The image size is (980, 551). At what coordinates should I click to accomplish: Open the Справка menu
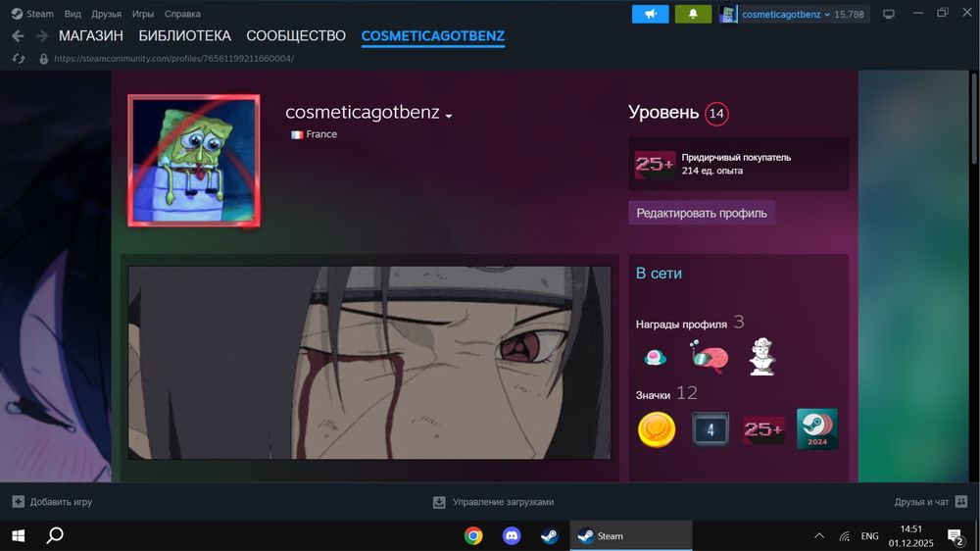tap(182, 14)
